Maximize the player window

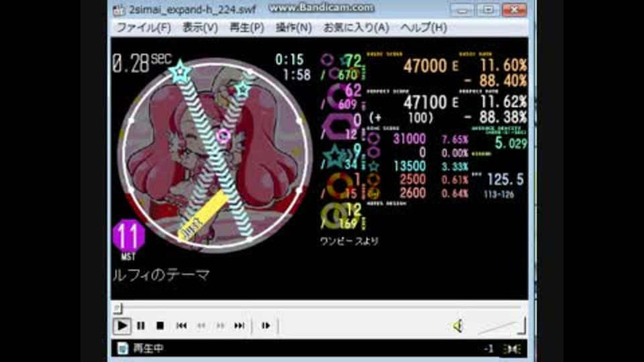pos(488,9)
